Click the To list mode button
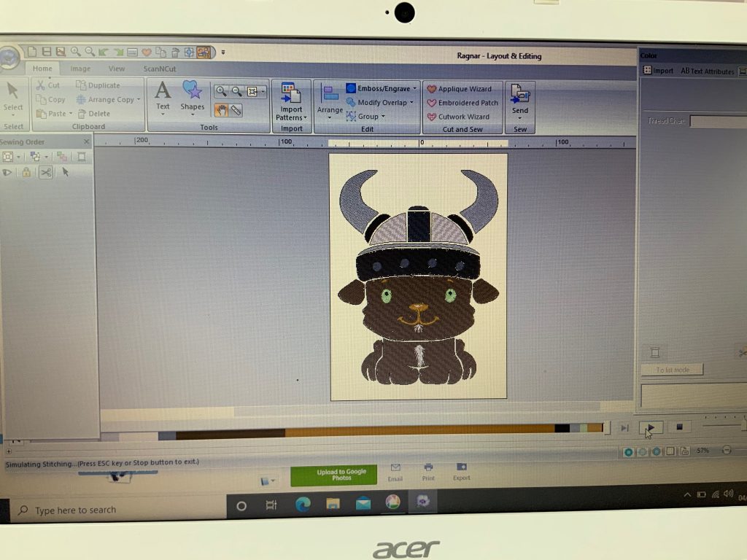 pos(672,370)
